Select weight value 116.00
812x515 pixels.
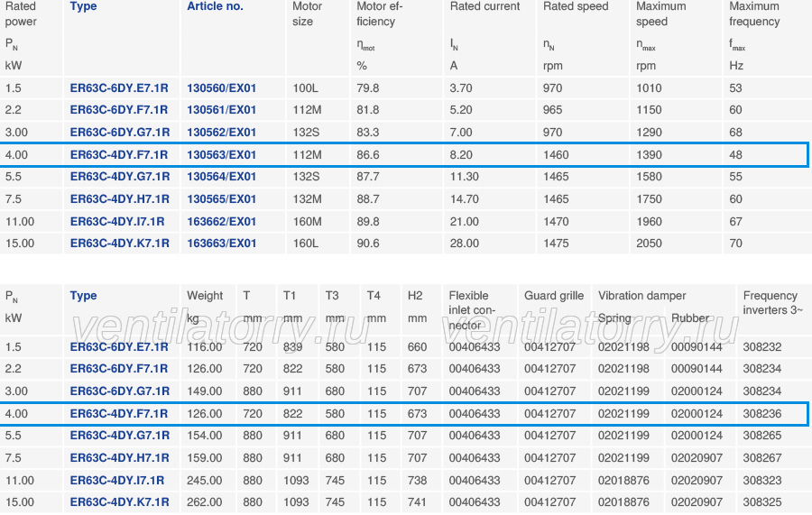click(x=205, y=346)
